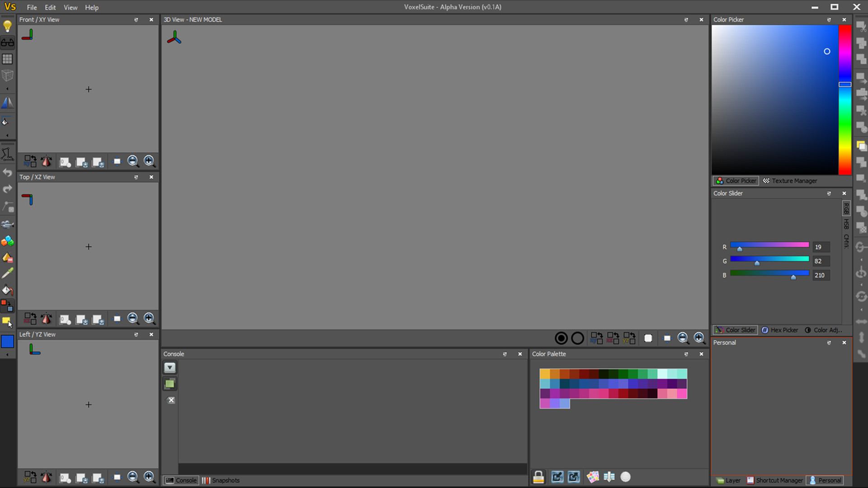Lock the Color Palette with the padlock

[x=538, y=477]
